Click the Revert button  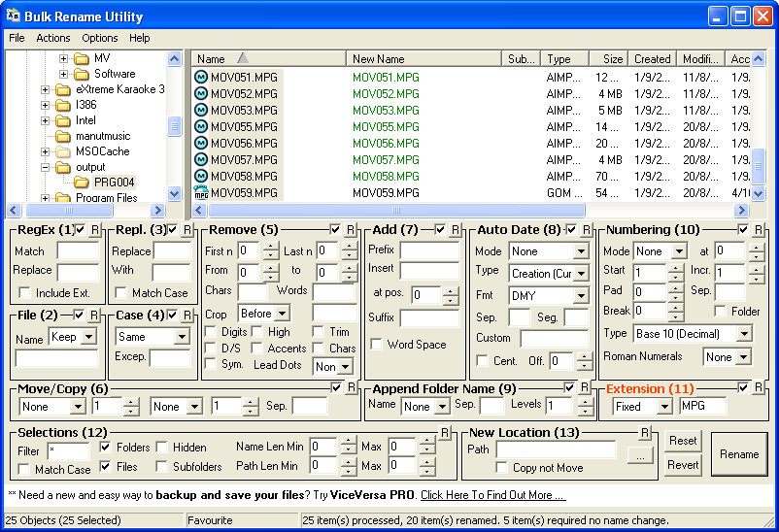pyautogui.click(x=683, y=465)
